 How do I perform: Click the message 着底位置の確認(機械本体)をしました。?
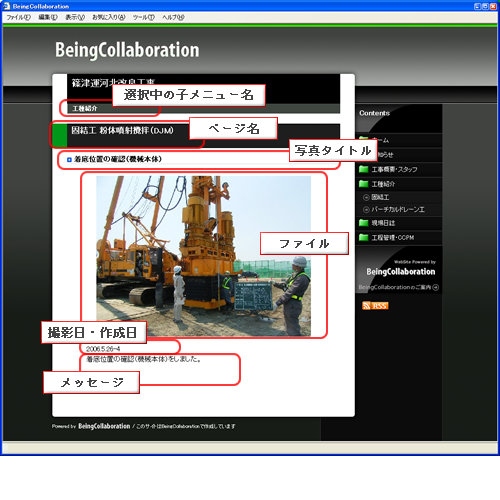[x=144, y=359]
